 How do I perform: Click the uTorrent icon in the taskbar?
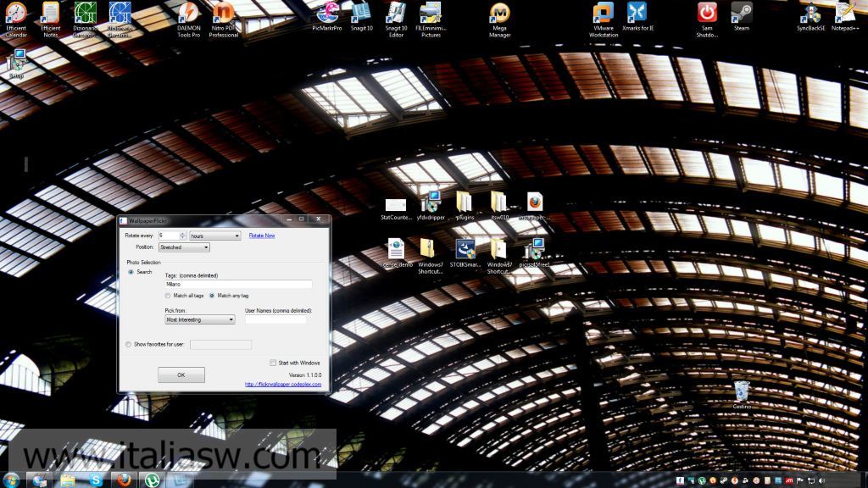[152, 480]
